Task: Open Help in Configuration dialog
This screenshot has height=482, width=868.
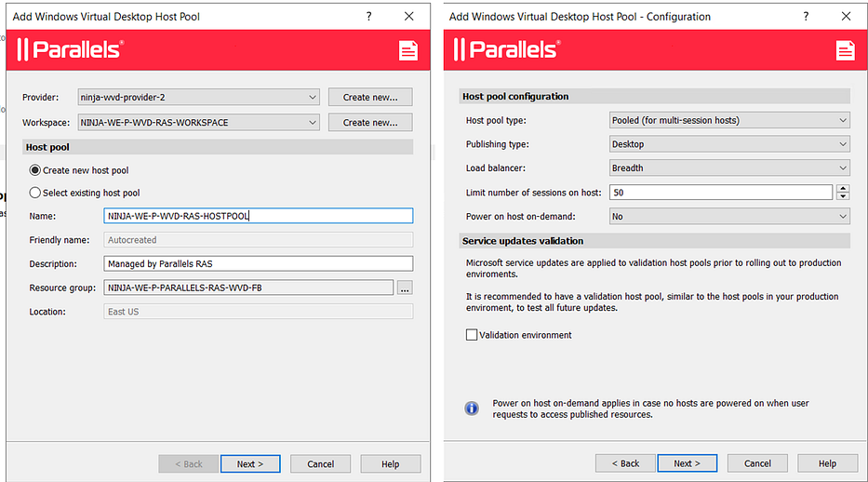Action: pos(828,463)
